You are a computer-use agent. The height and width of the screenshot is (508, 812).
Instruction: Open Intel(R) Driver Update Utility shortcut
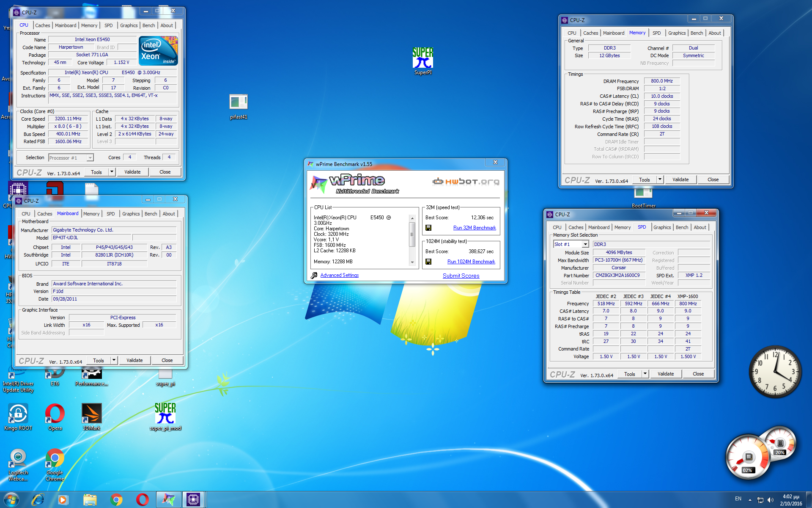18,380
